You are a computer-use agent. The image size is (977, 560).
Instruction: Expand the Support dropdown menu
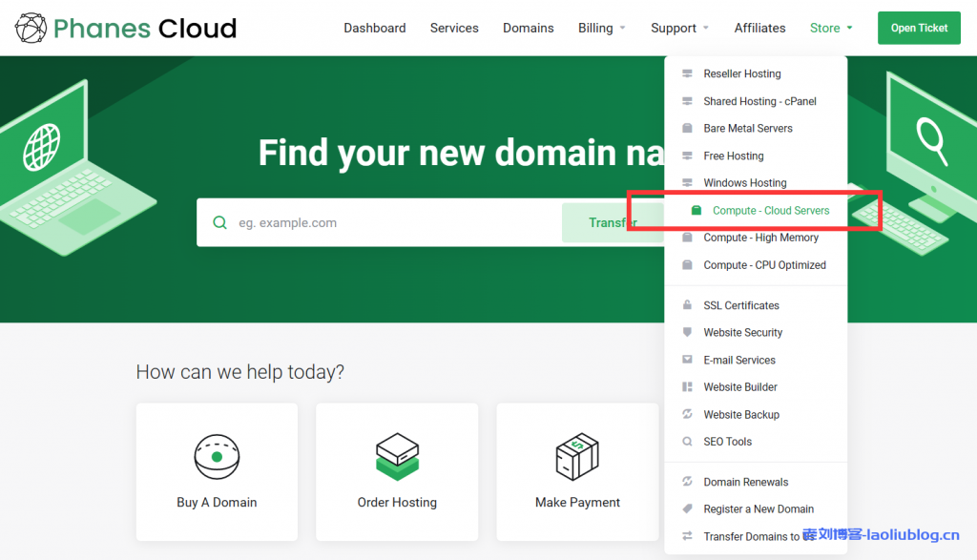[679, 29]
